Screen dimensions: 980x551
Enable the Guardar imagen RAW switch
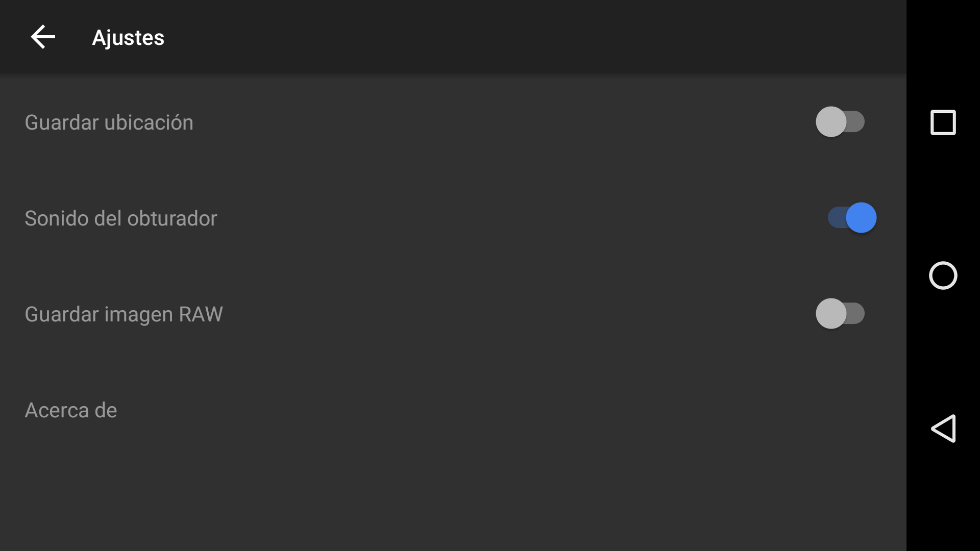pos(840,314)
